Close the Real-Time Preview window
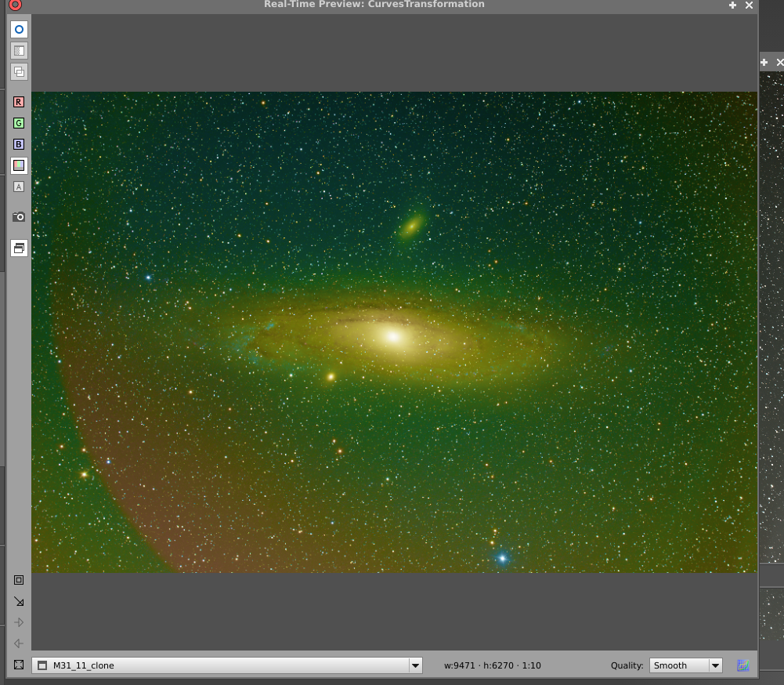This screenshot has height=685, width=784. click(749, 5)
